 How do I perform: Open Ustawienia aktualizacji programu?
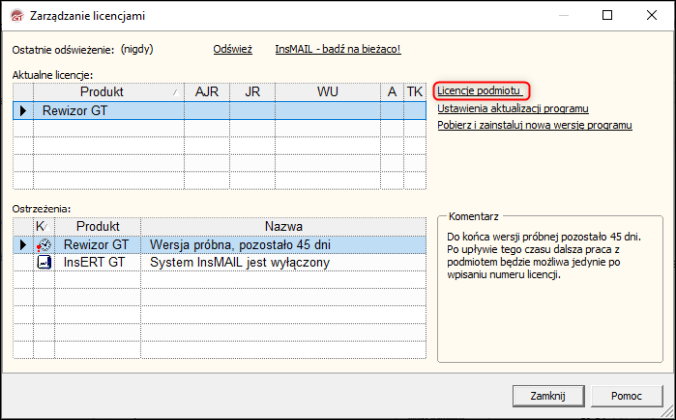(512, 108)
